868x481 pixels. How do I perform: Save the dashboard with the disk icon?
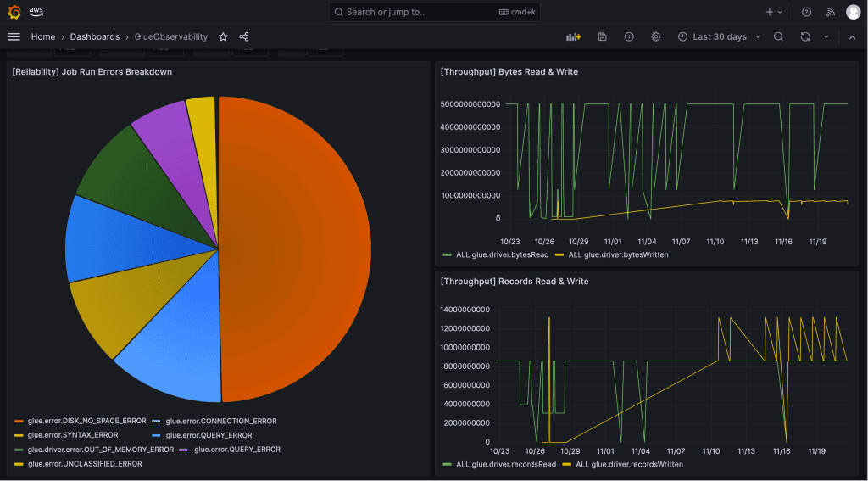click(x=602, y=36)
